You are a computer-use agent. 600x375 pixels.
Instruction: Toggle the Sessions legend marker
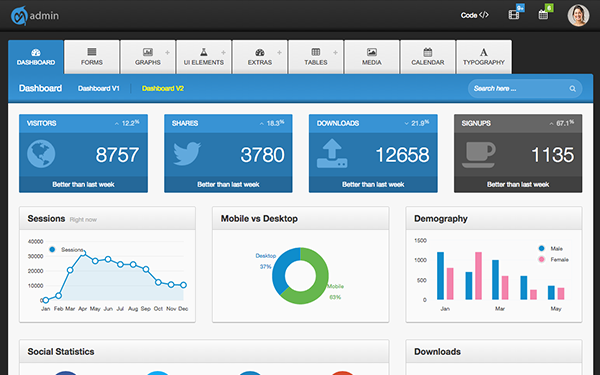click(52, 249)
